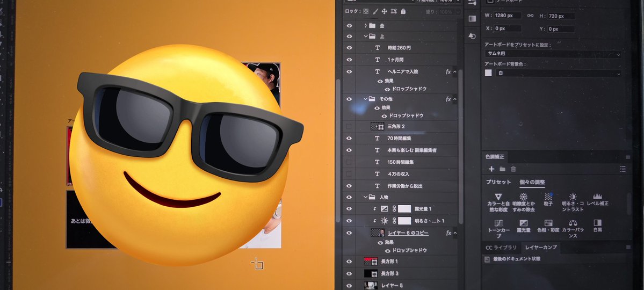644x290 pixels.
Task: Click the mask link icon on 露光量 1 layer
Action: coord(394,209)
